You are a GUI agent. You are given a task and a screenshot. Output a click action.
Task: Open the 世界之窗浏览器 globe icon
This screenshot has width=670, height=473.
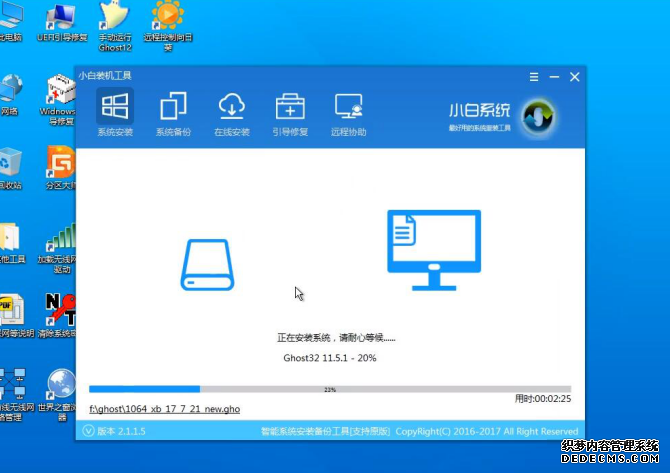(x=58, y=395)
